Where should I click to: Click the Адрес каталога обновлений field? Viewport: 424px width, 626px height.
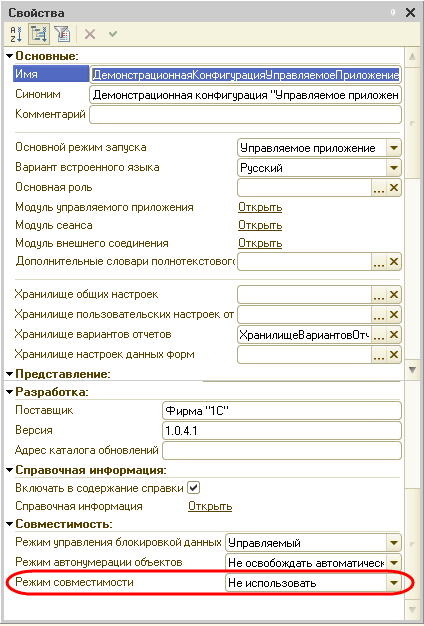coord(282,450)
